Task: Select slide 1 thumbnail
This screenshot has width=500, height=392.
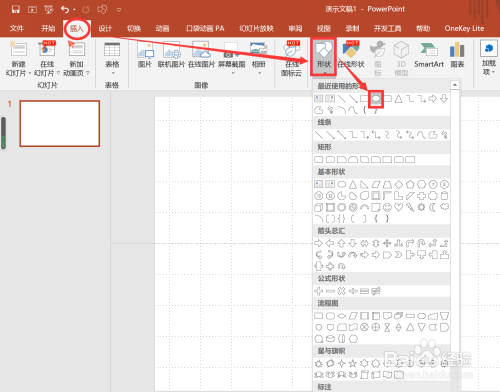Action: 60,124
